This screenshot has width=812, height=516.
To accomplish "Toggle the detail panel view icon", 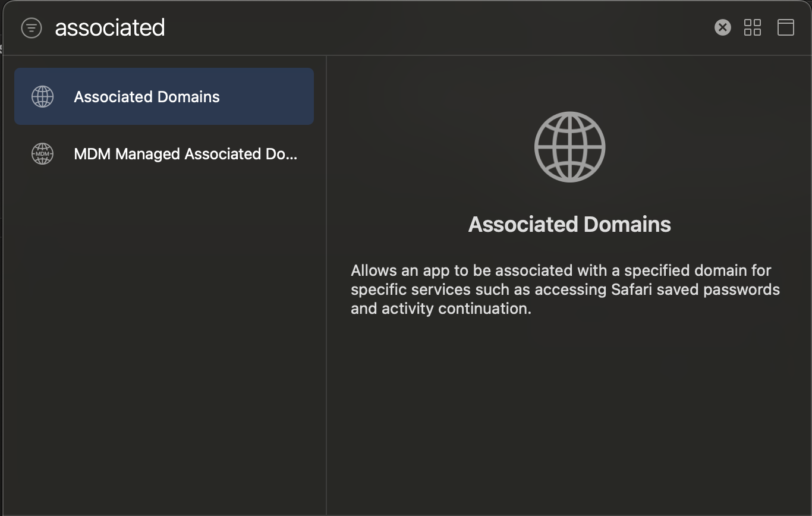I will coord(786,27).
